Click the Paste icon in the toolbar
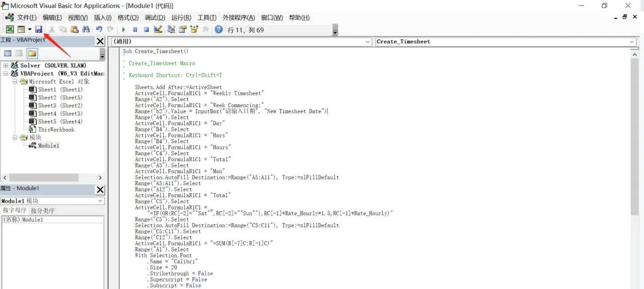The width and height of the screenshot is (644, 289). tap(74, 30)
